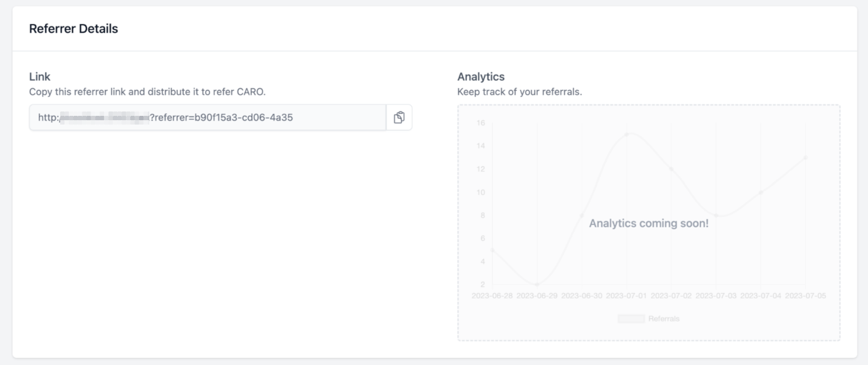The image size is (868, 365).
Task: Click inside the referrer link input field
Action: [x=208, y=117]
